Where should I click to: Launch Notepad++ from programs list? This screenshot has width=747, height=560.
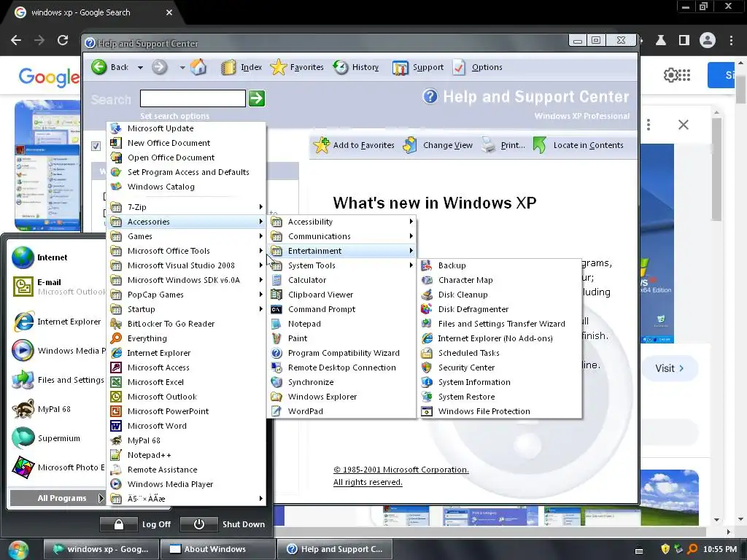click(186, 455)
